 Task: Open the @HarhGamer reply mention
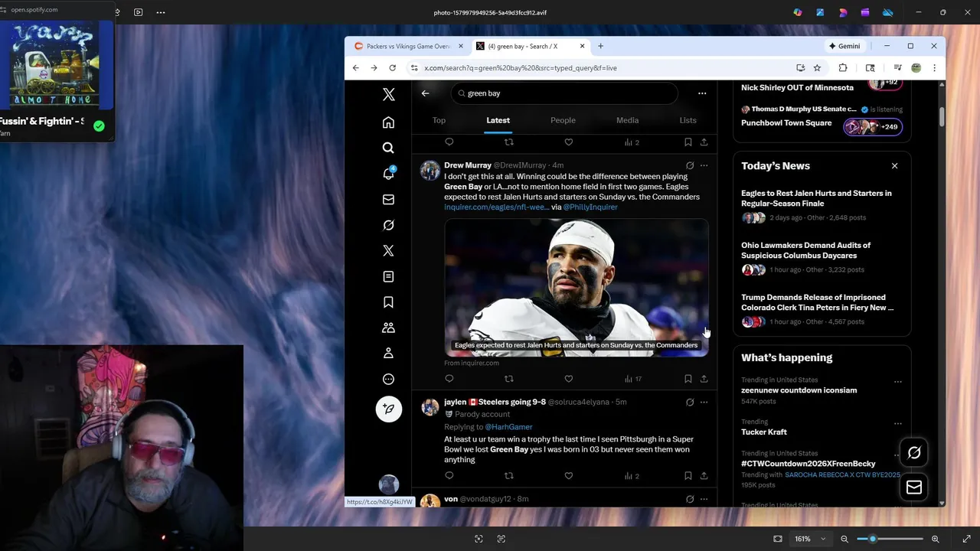(508, 427)
